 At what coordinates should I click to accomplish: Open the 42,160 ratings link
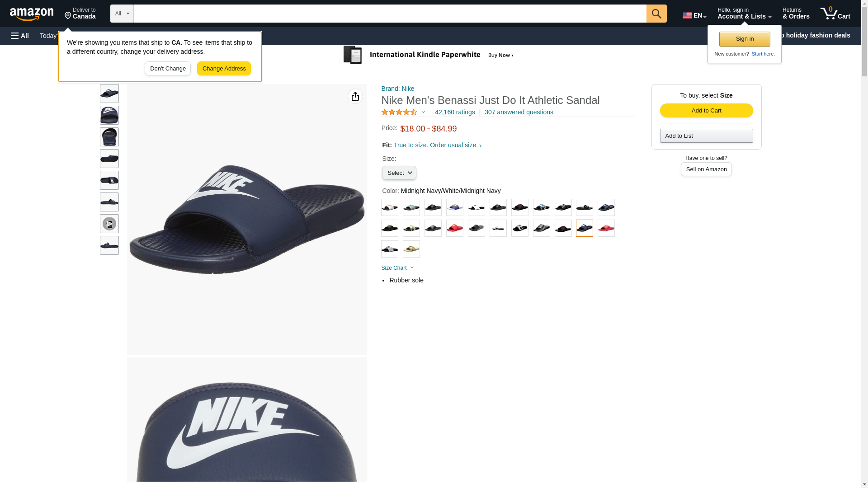coord(455,112)
